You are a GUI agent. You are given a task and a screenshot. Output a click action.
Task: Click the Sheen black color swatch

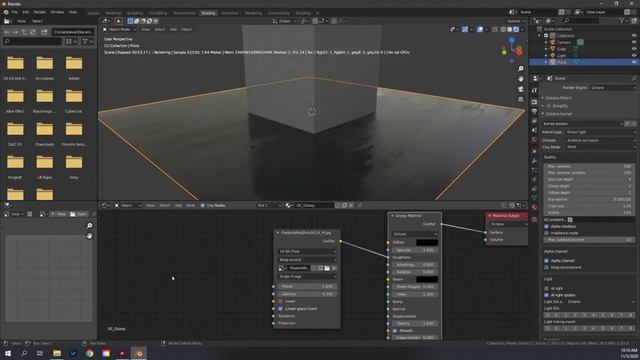427,279
